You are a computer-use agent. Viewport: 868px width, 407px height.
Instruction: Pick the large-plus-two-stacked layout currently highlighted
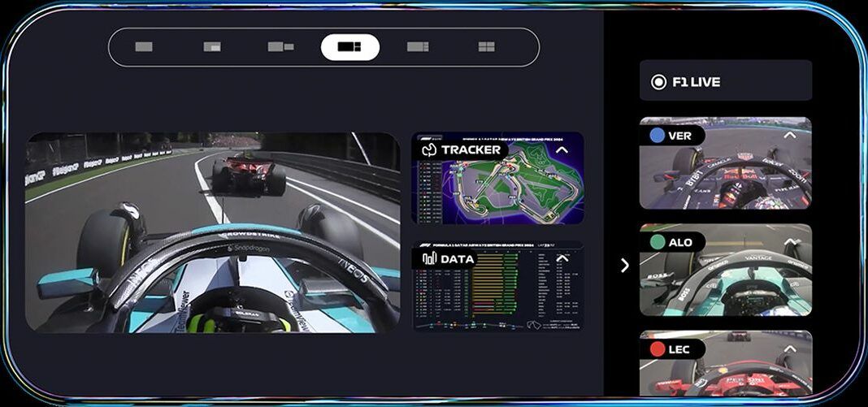349,47
